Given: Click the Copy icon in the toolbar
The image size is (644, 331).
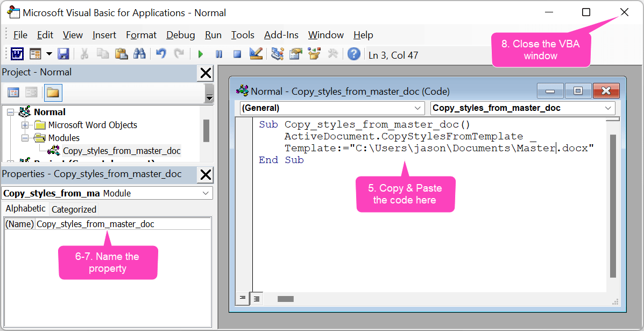Looking at the screenshot, I should click(x=103, y=54).
